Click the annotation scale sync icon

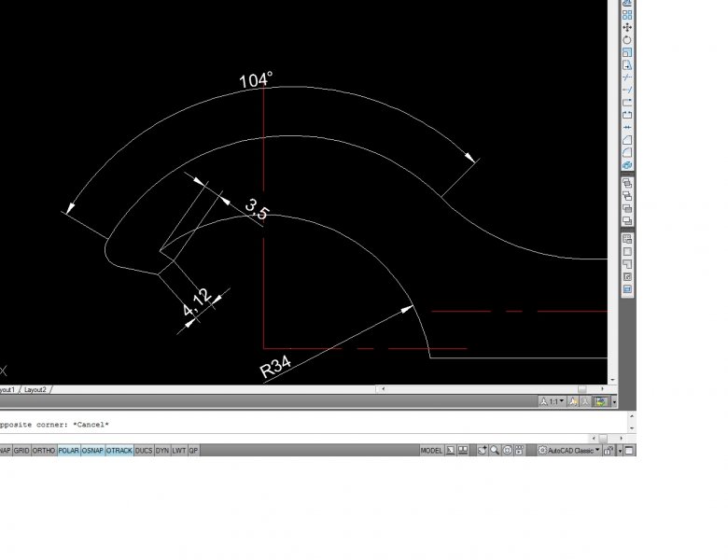[x=601, y=401]
